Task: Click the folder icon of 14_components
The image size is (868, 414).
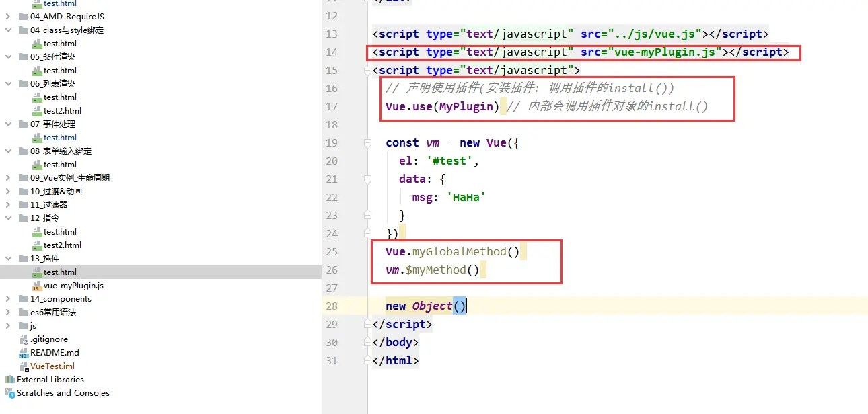Action: [x=24, y=299]
